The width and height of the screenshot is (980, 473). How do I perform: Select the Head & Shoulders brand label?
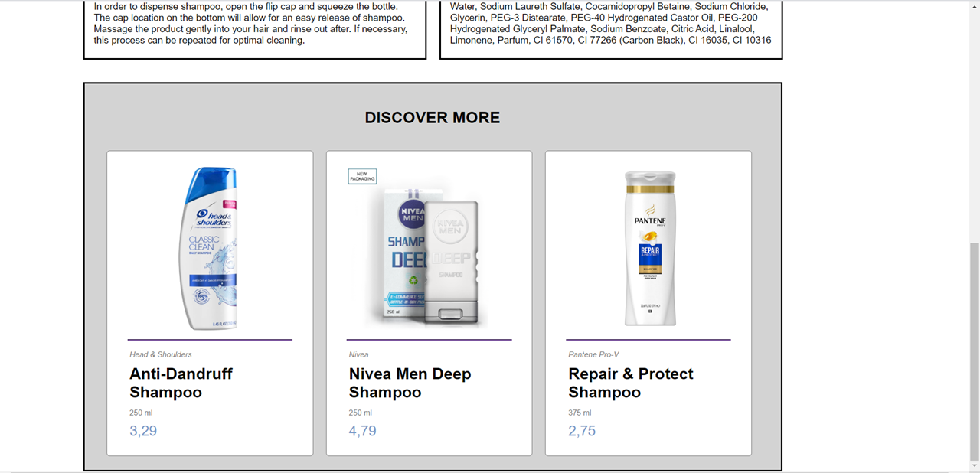point(161,354)
